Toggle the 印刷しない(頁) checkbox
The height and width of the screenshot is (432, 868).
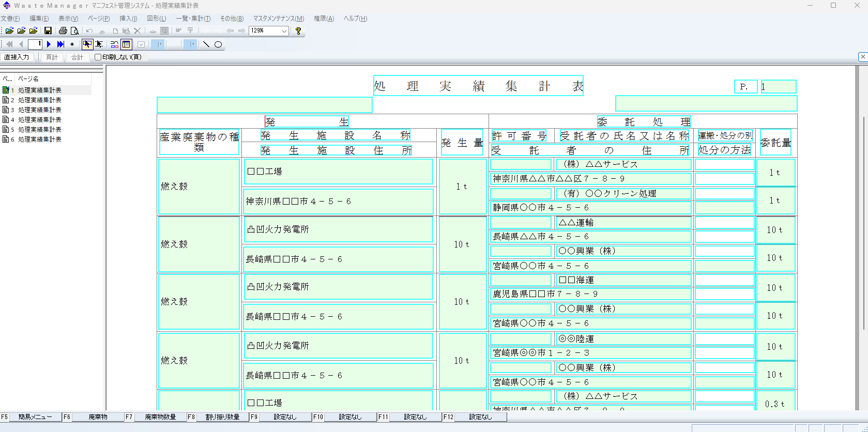[98, 57]
